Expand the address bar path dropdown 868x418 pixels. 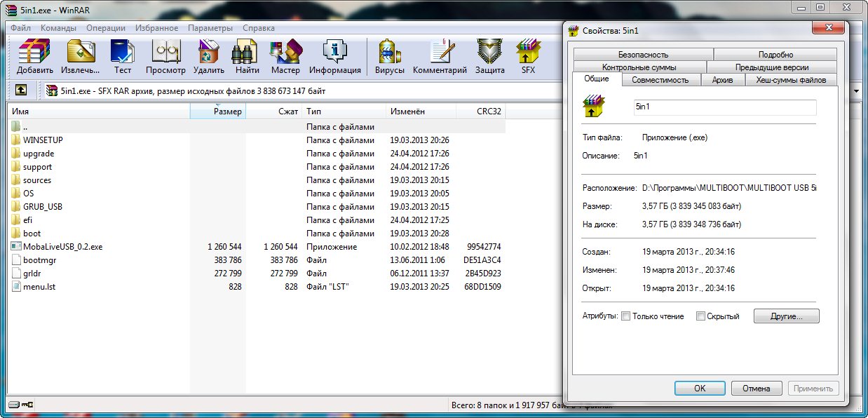click(856, 91)
